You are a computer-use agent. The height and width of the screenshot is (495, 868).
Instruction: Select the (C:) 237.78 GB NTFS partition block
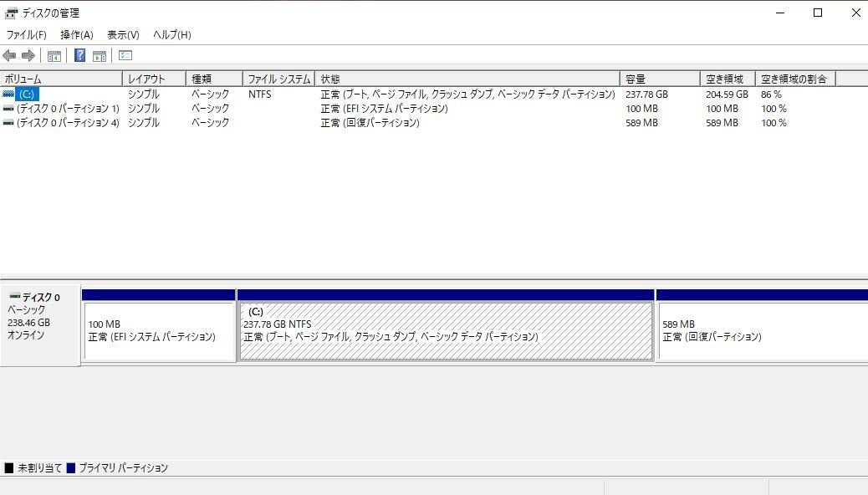point(446,325)
